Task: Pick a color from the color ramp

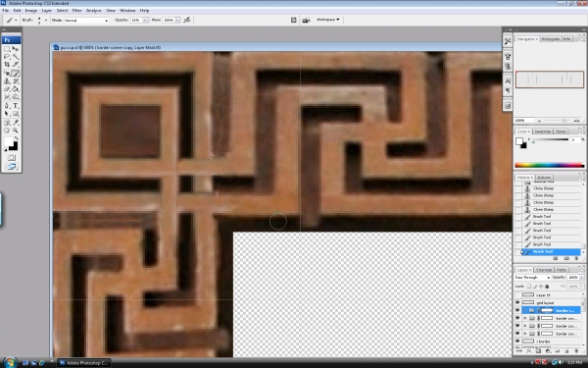Action: (550, 165)
